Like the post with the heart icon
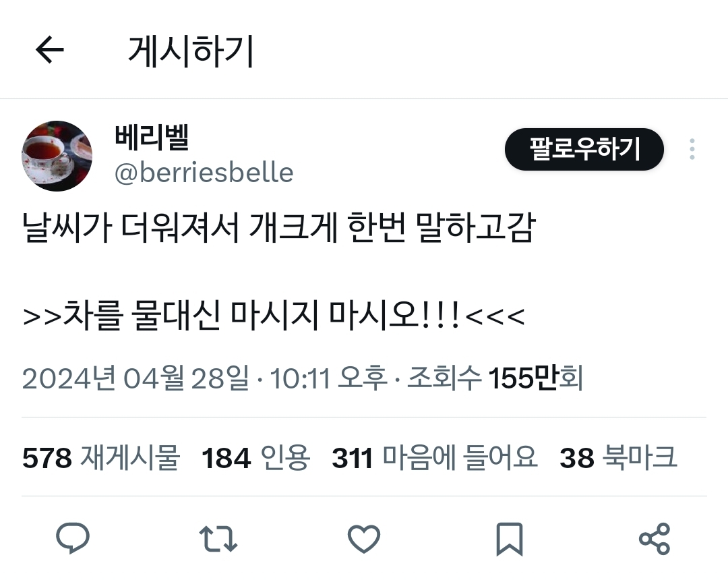The width and height of the screenshot is (728, 580). tap(364, 539)
